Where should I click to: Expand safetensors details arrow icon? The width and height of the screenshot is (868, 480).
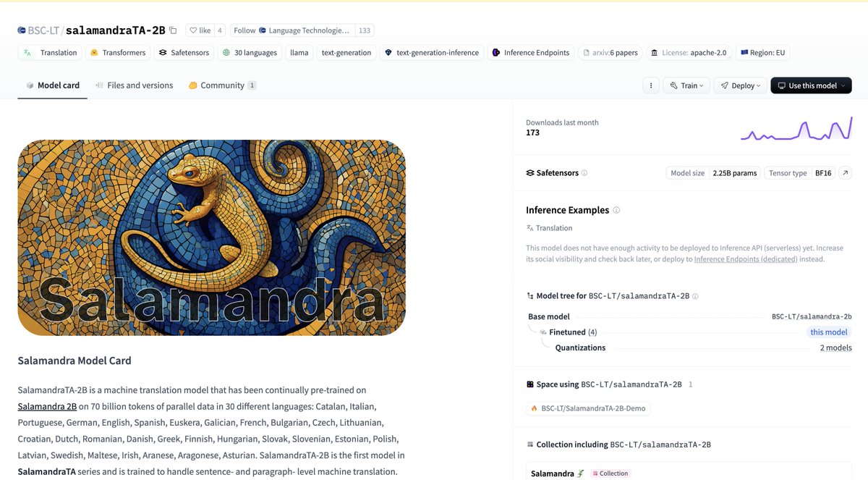[x=846, y=173]
